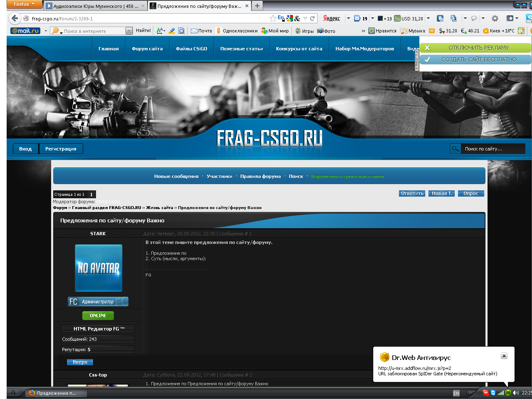Click the site search magnifier icon
The width and height of the screenshot is (532, 399).
click(456, 149)
